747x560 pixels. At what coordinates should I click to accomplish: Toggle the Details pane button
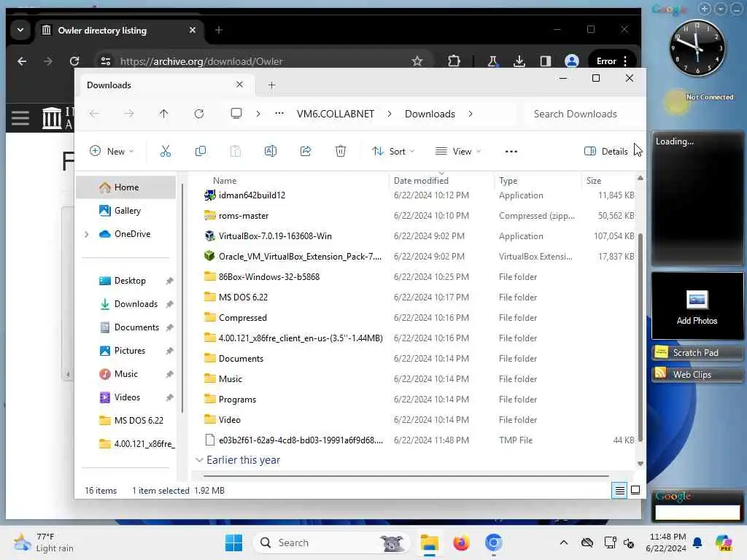click(x=605, y=152)
